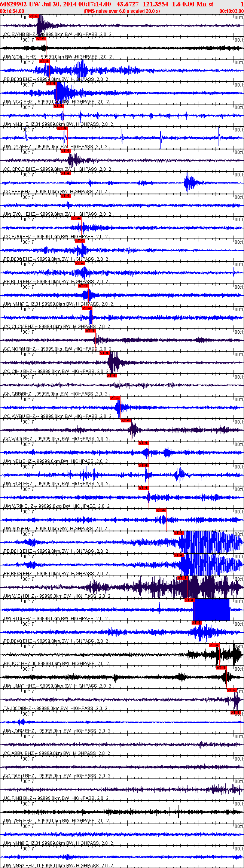Select the UW.NN19.EHZ.01 station label

tap(22, 843)
